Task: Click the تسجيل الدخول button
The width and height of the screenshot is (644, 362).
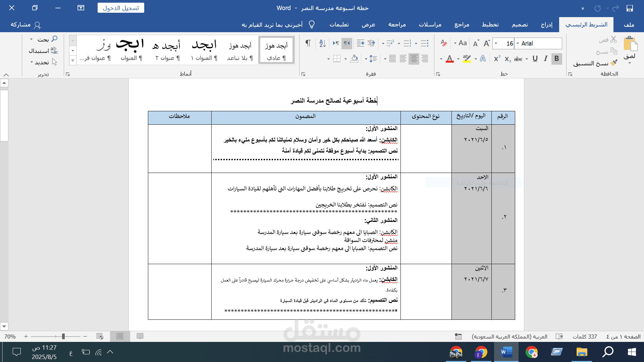Action: 121,8
